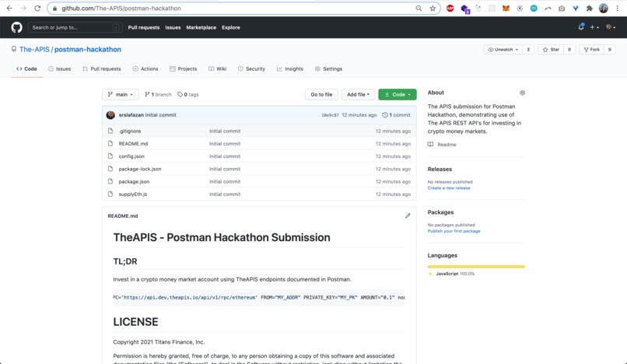Viewport: 627px width, 364px height.
Task: Click the Adblock extension icon
Action: click(450, 8)
